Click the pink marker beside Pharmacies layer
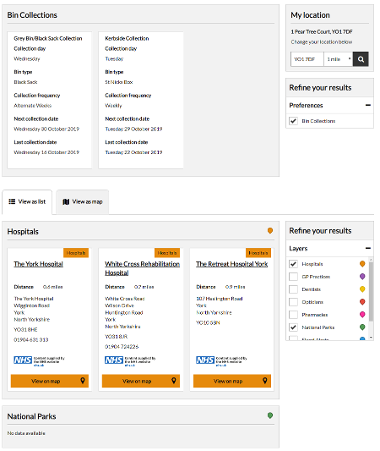The image size is (380, 451). (x=362, y=314)
